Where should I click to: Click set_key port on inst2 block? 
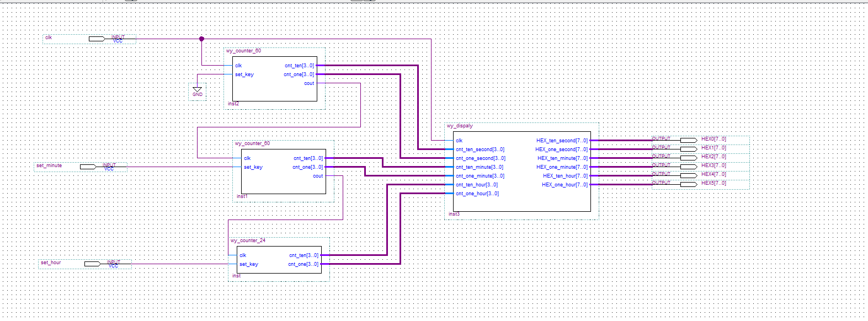point(244,74)
